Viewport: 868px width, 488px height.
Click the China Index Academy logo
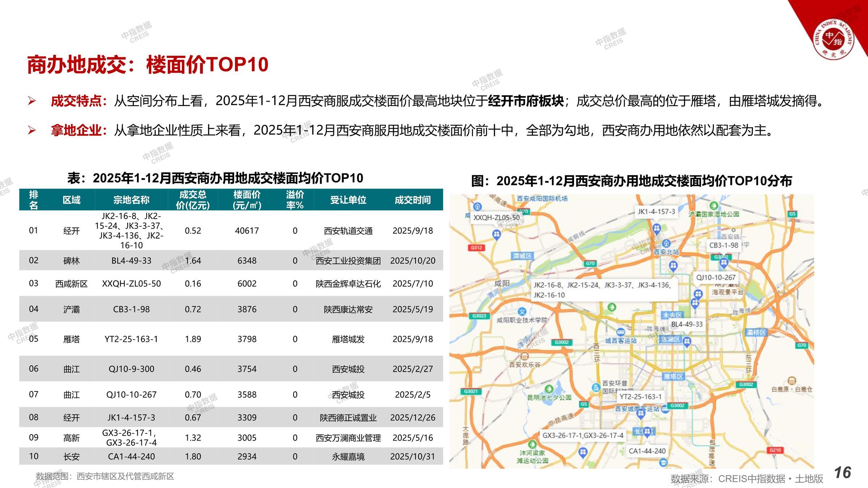(x=834, y=39)
